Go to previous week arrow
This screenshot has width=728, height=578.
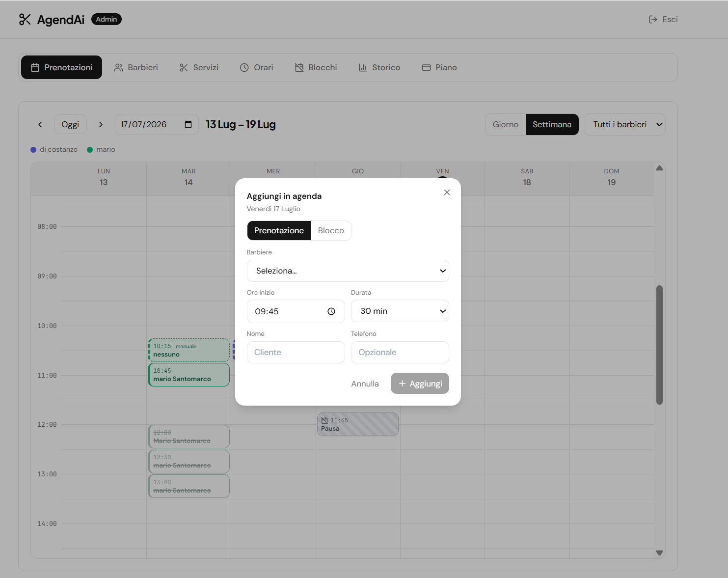[x=40, y=124]
